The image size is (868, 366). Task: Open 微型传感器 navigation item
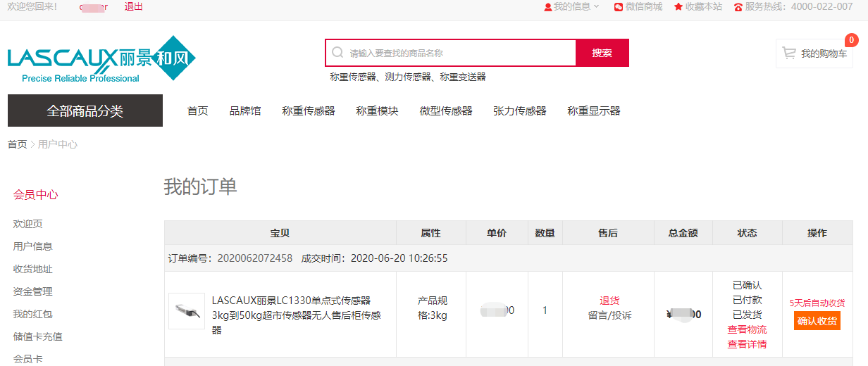tap(446, 111)
